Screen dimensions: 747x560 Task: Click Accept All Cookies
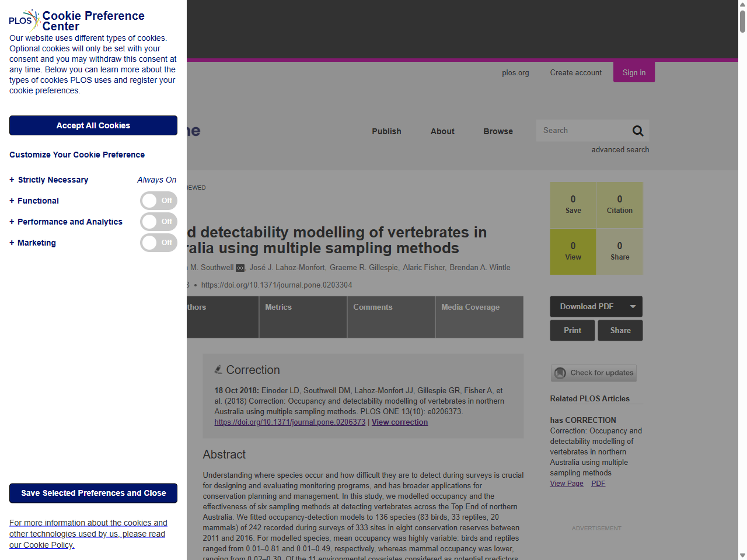(93, 125)
